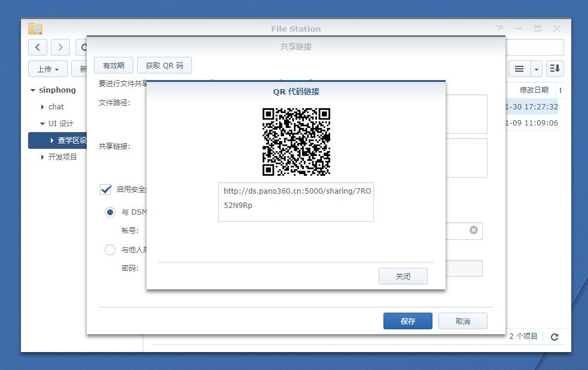Click the password input field
Screen dimensions: 588x370
464,268
